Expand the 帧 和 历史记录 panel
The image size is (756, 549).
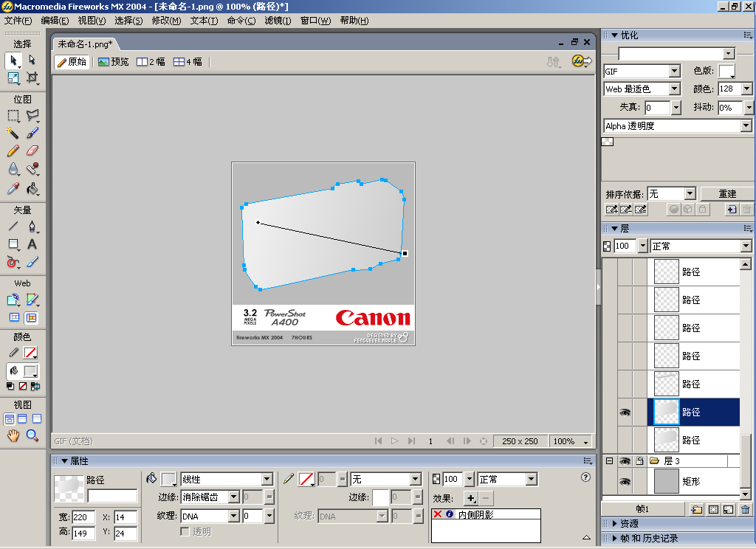[615, 539]
